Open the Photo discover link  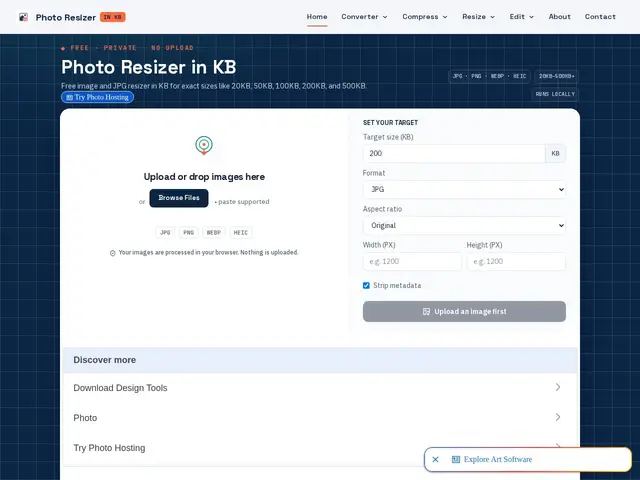(320, 418)
